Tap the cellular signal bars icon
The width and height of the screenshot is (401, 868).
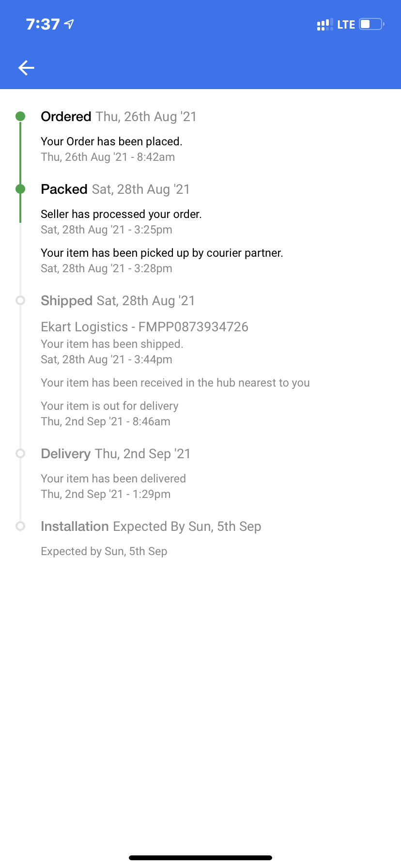tap(324, 24)
